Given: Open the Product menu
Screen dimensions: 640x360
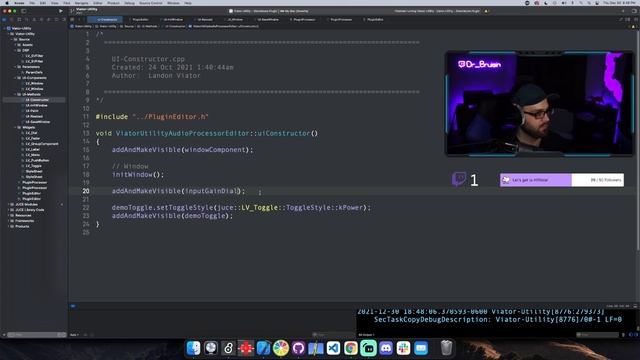Looking at the screenshot, I should point(113,3).
